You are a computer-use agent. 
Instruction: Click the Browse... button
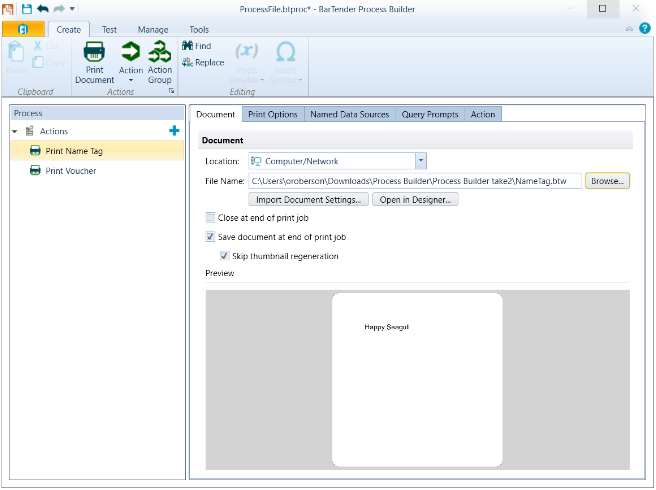608,180
